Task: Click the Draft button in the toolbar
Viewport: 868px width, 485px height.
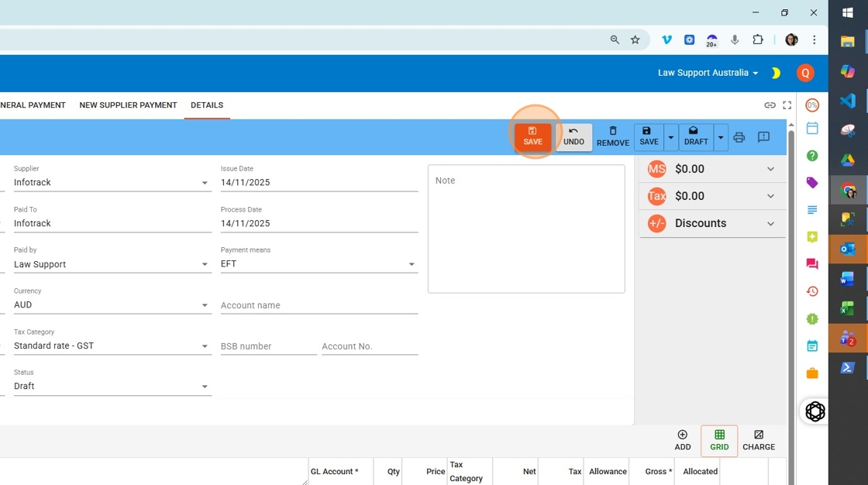Action: [x=694, y=136]
